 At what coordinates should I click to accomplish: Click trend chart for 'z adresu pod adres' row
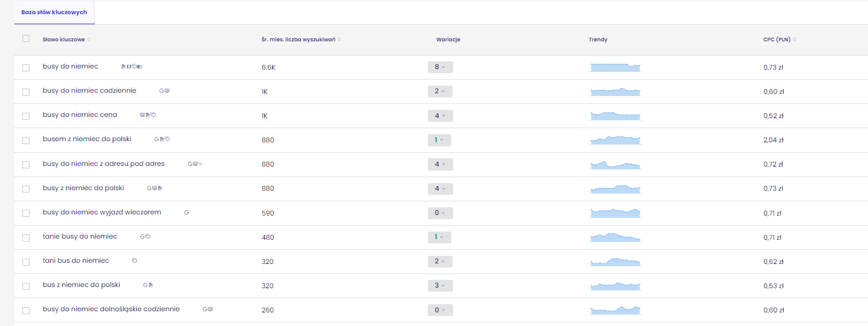[615, 165]
